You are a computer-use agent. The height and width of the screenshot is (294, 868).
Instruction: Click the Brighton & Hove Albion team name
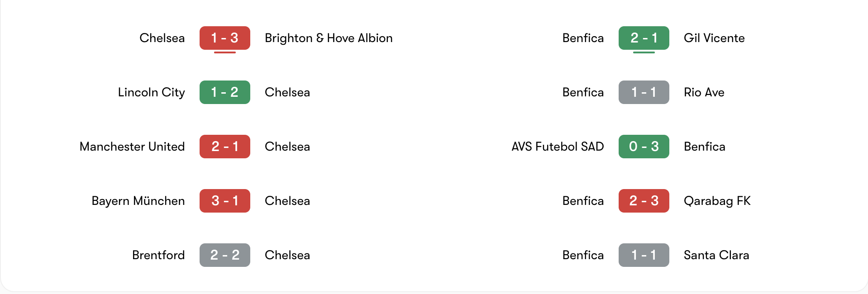[x=329, y=38]
